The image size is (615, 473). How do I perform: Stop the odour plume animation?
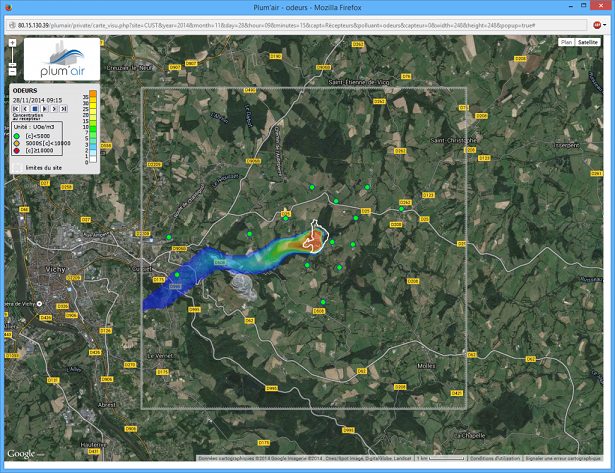click(35, 109)
